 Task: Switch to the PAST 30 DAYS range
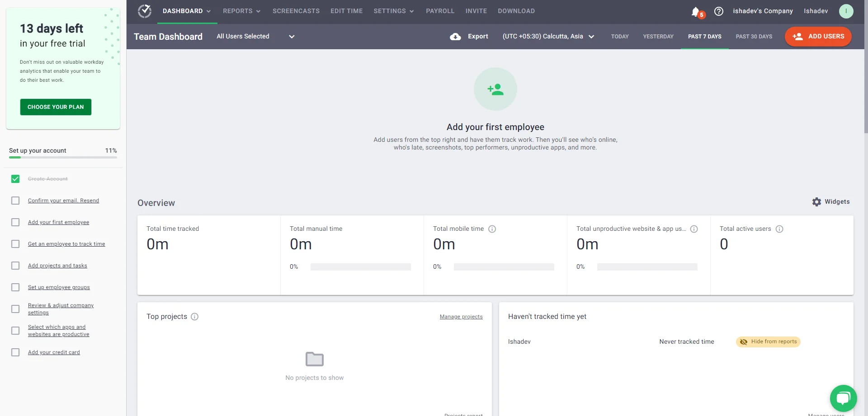click(x=754, y=37)
